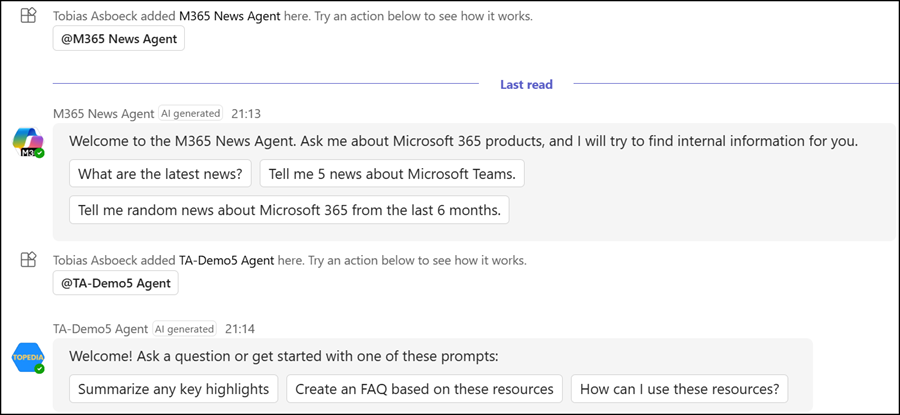Click AI generated badge next to M365 News Agent

coord(191,114)
